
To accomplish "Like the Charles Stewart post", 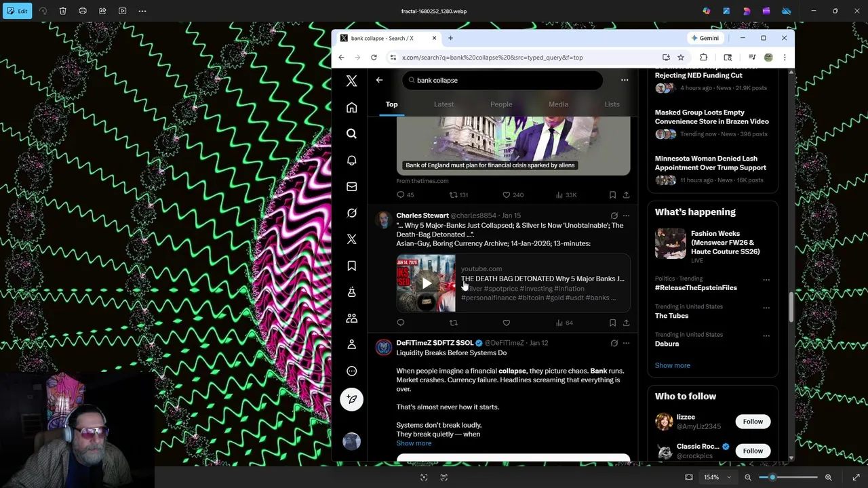I will click(506, 323).
